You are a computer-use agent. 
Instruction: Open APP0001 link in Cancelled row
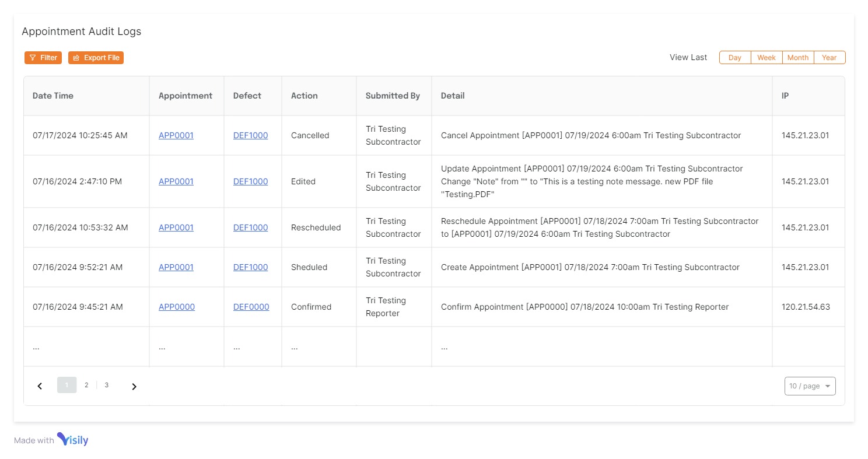tap(176, 135)
